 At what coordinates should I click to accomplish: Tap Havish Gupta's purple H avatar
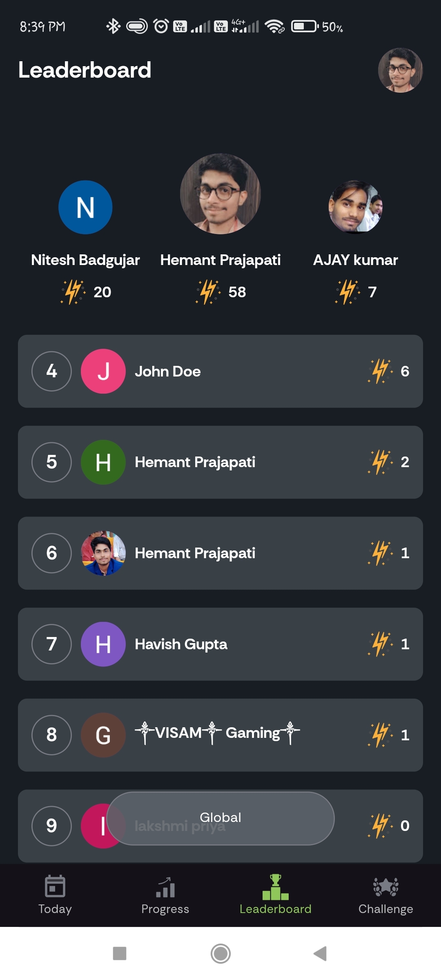click(103, 644)
